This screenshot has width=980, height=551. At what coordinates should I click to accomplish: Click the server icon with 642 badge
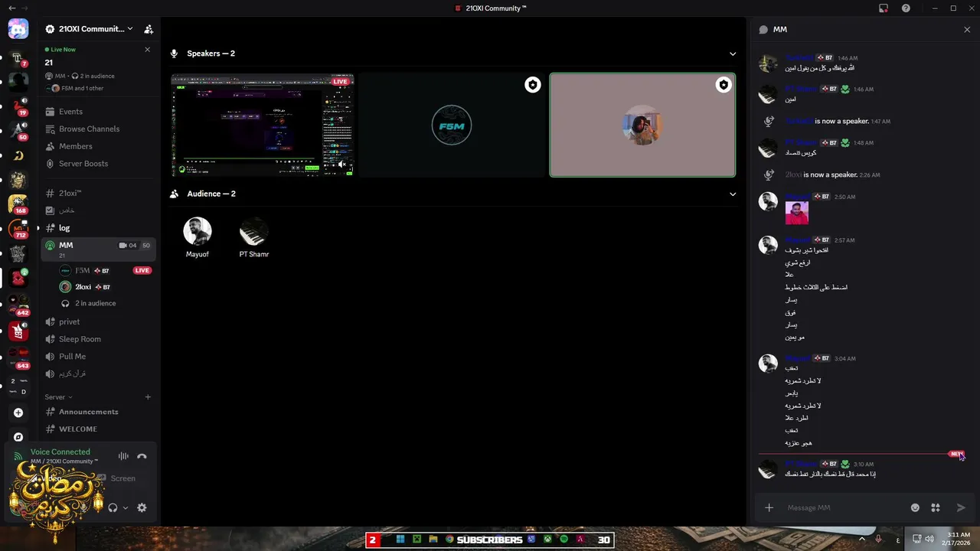tap(18, 305)
